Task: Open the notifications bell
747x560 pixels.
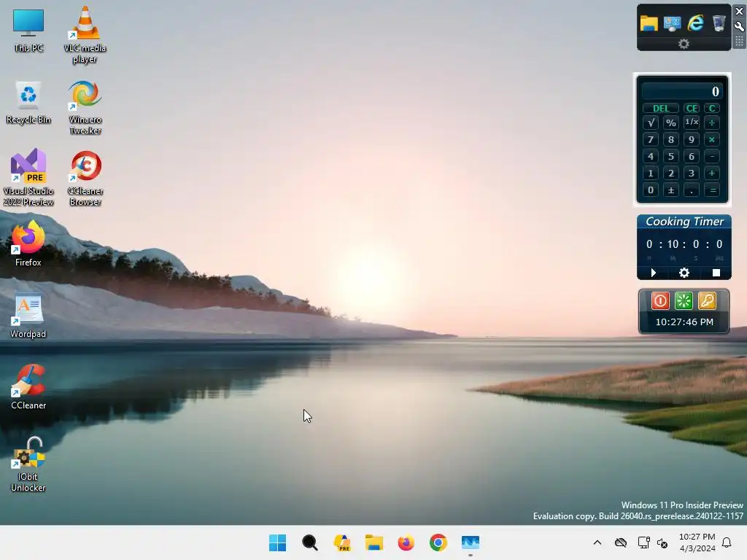Action: 727,542
